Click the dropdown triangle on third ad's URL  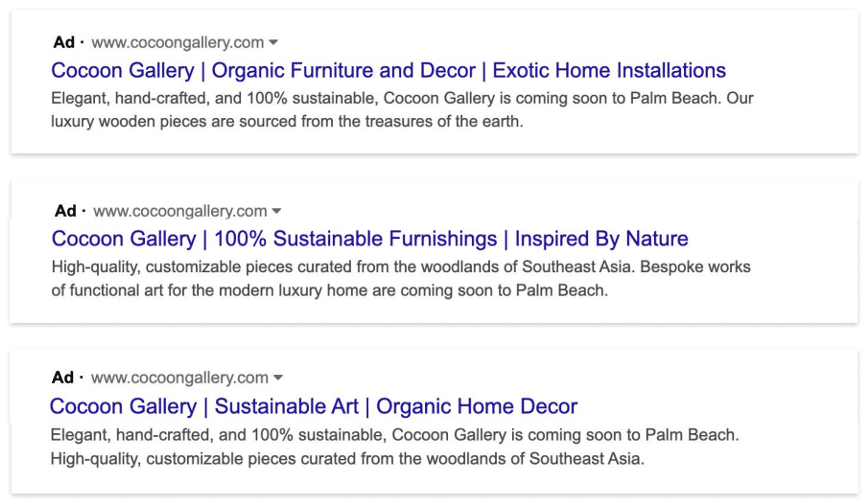point(278,377)
